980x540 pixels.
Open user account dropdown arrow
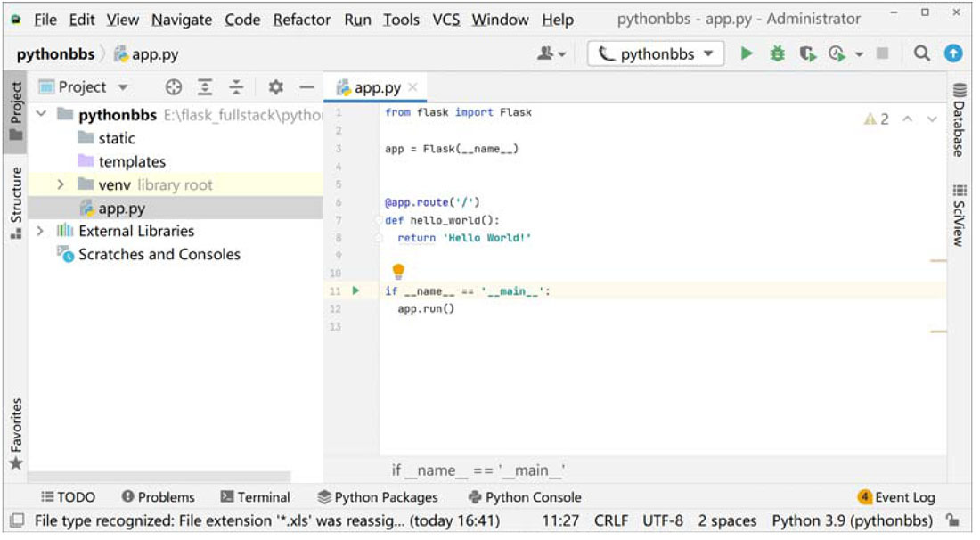click(562, 54)
